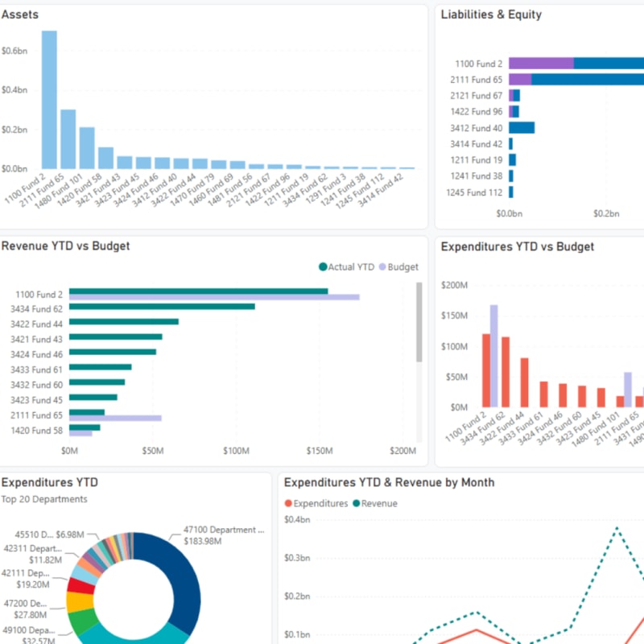Click the 1211 Fund 19 liabilities bar
Viewport: 644px width, 644px height.
[513, 159]
